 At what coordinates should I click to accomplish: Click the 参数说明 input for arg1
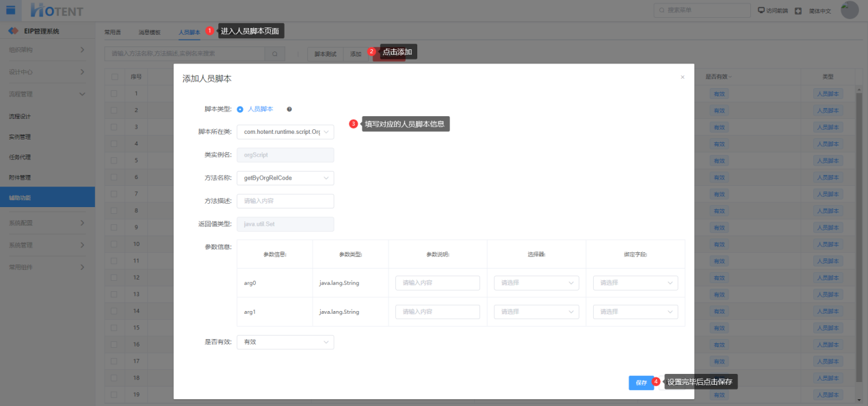click(x=438, y=312)
